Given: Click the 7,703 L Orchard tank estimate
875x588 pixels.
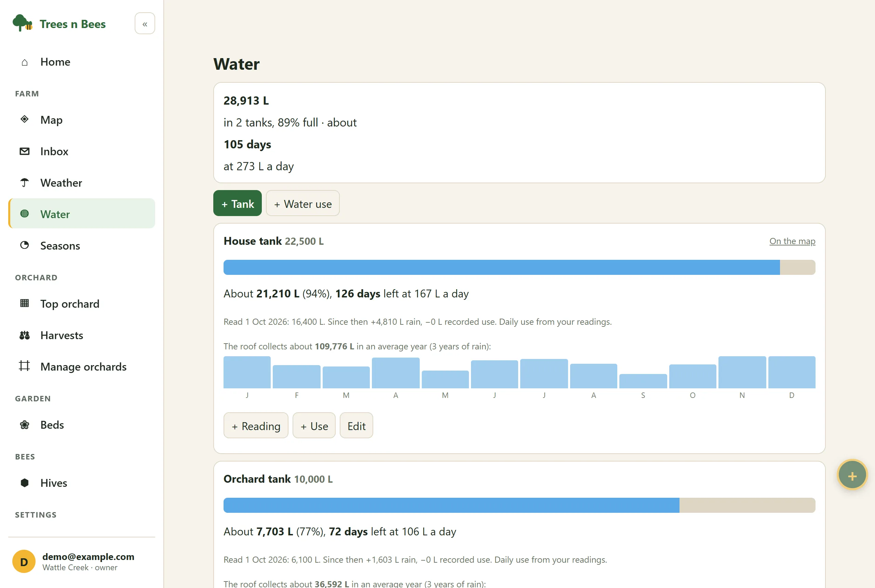Looking at the screenshot, I should click(274, 531).
